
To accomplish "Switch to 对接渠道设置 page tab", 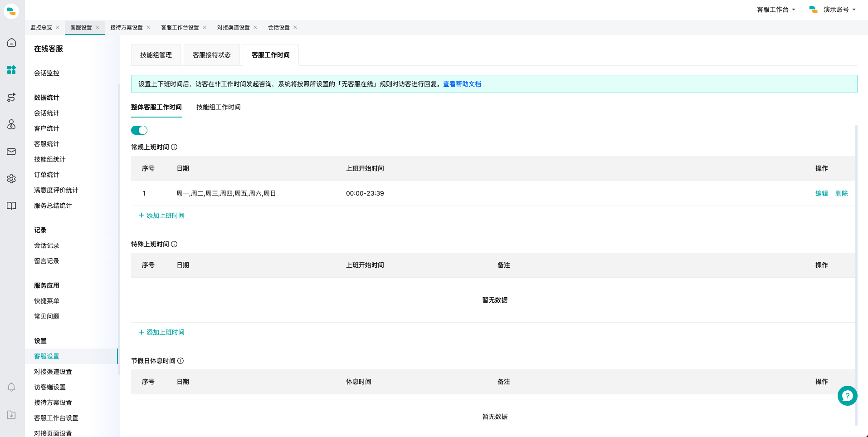I will [x=234, y=27].
